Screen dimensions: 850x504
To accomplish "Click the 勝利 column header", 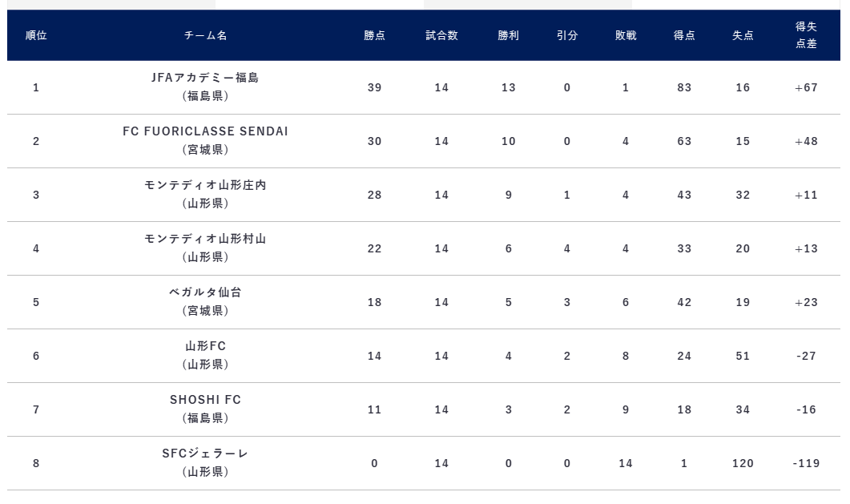I will click(x=508, y=35).
